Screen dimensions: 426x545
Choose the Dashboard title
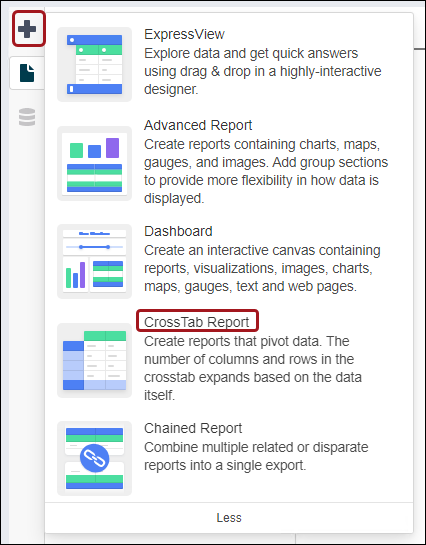coord(178,231)
